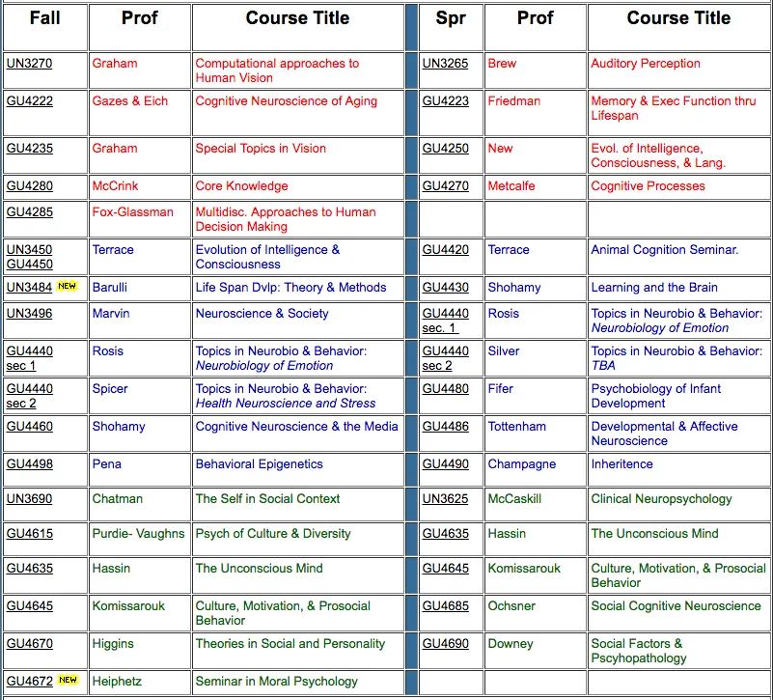
Task: Open the GU4490 Inheritence course link
Action: point(445,464)
